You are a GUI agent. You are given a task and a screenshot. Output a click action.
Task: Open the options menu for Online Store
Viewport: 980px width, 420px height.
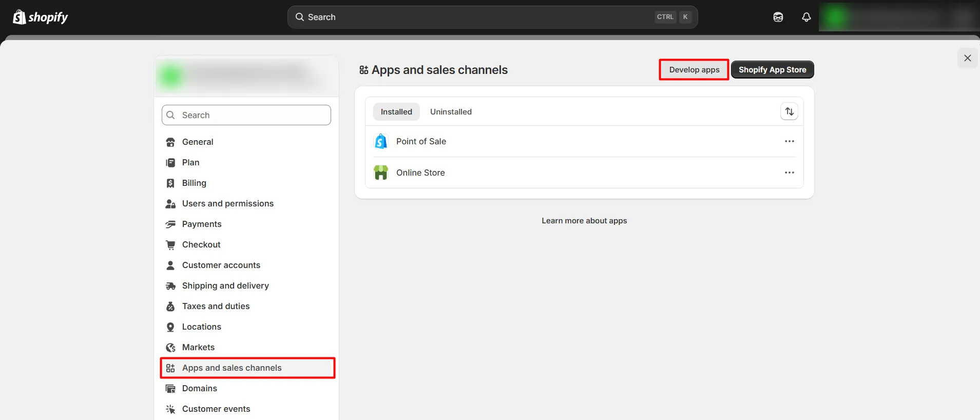(x=790, y=173)
